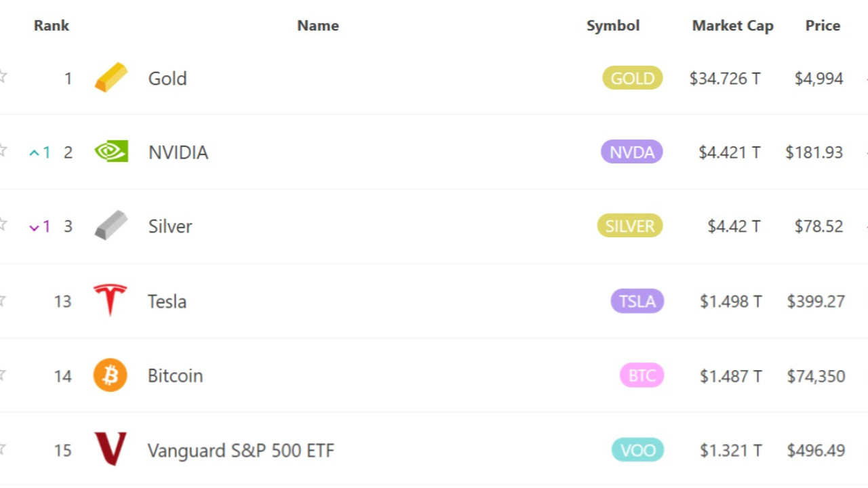Click the Name column header
Screen dimensions: 868x488
(x=317, y=26)
